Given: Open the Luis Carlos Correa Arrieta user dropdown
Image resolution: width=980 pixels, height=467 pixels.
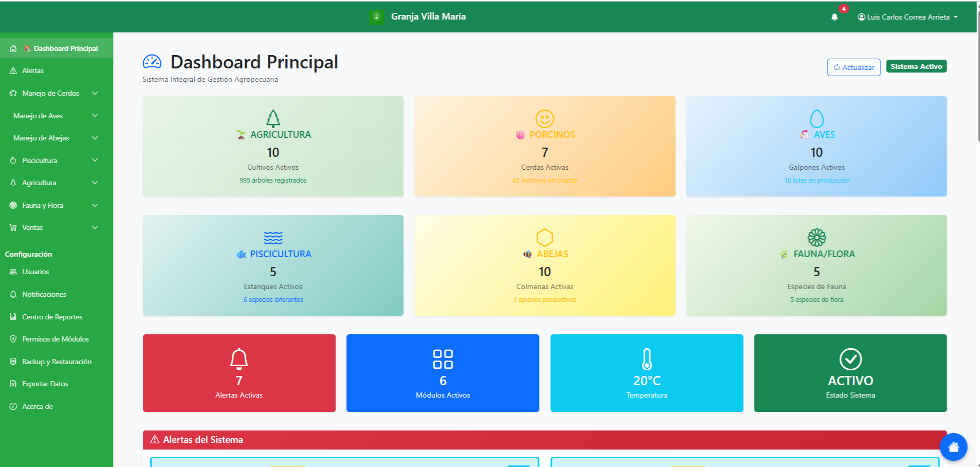Looking at the screenshot, I should 908,17.
